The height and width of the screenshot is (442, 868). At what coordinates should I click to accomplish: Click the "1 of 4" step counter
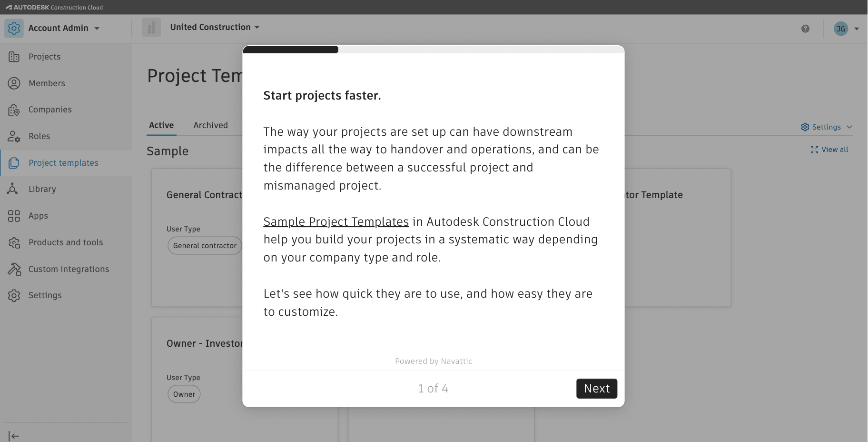(x=433, y=389)
